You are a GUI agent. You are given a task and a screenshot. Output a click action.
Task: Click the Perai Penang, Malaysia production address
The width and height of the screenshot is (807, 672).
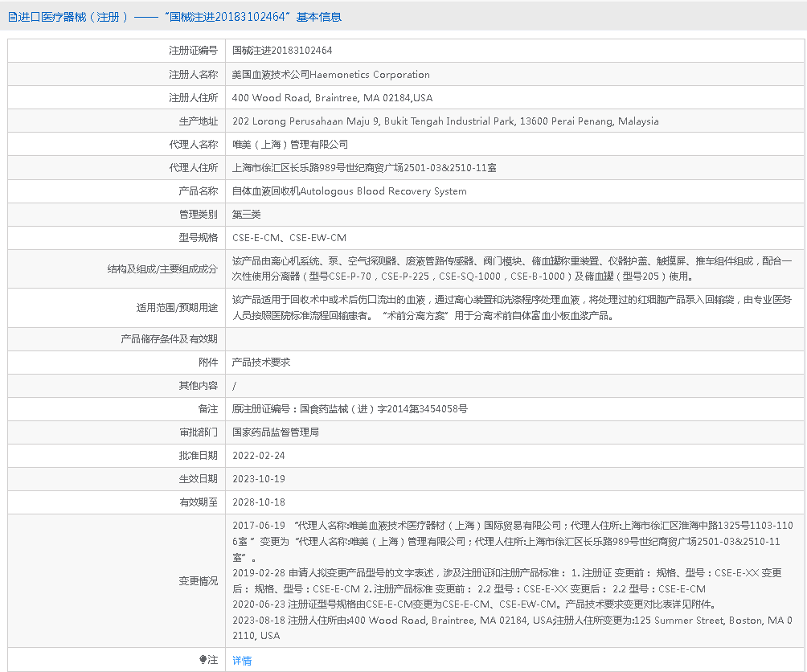(445, 121)
